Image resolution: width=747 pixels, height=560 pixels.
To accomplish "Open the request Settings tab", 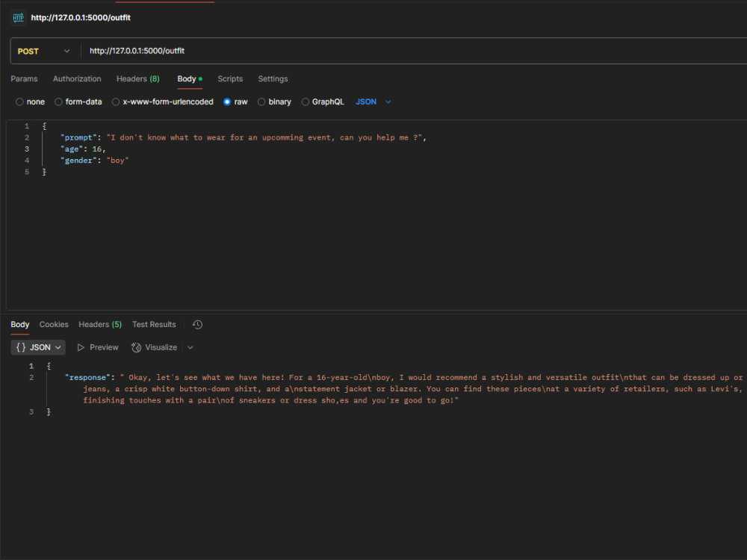I will 273,79.
